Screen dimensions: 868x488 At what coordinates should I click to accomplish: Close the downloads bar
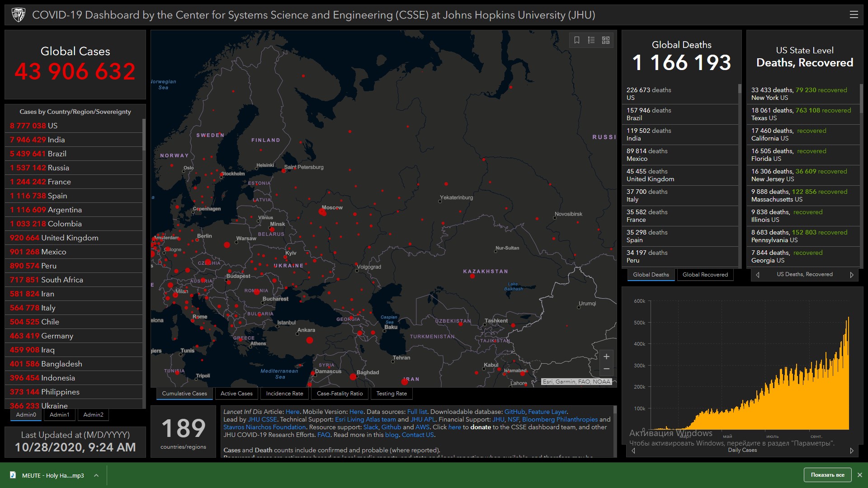859,475
